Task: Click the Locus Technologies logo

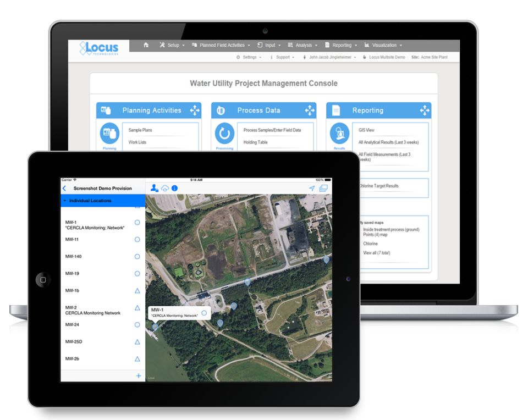Action: click(x=99, y=48)
